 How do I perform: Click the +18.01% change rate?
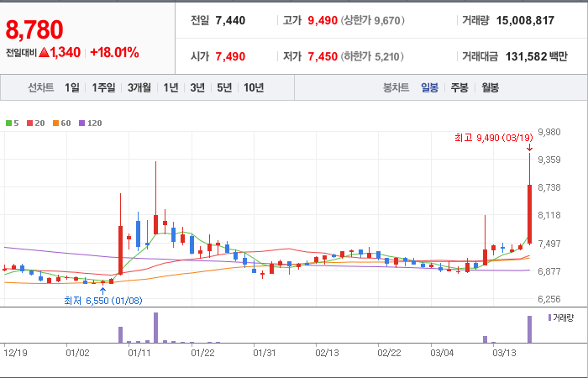coord(114,52)
